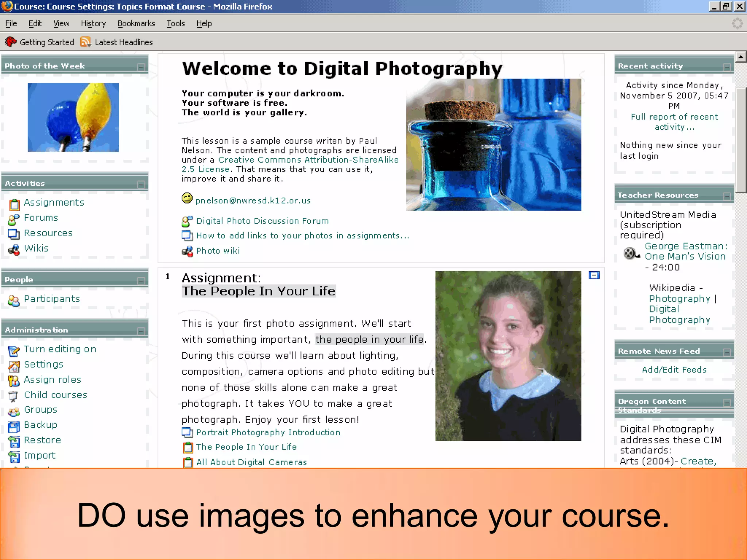Click the Turn editing on link

(x=60, y=349)
